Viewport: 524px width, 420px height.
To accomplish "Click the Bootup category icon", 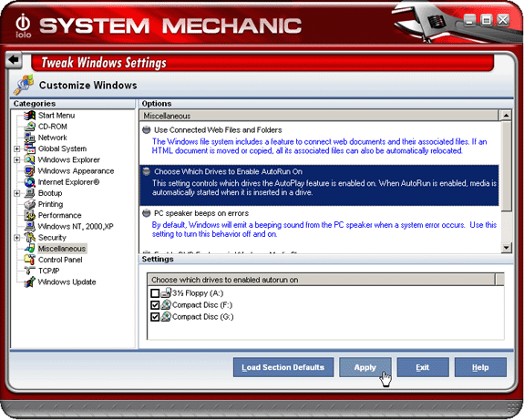I will pyautogui.click(x=30, y=193).
